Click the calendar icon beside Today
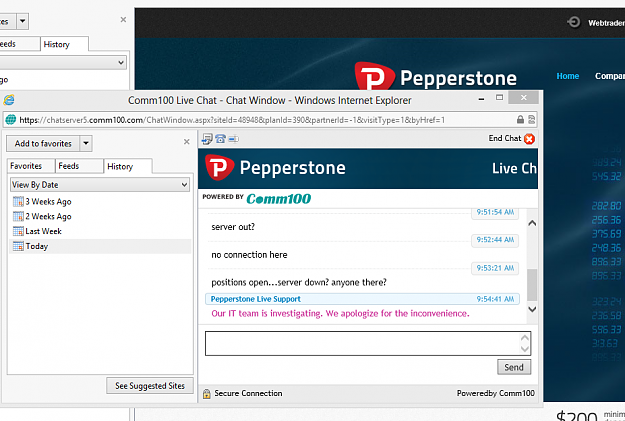The height and width of the screenshot is (421, 625). [18, 246]
